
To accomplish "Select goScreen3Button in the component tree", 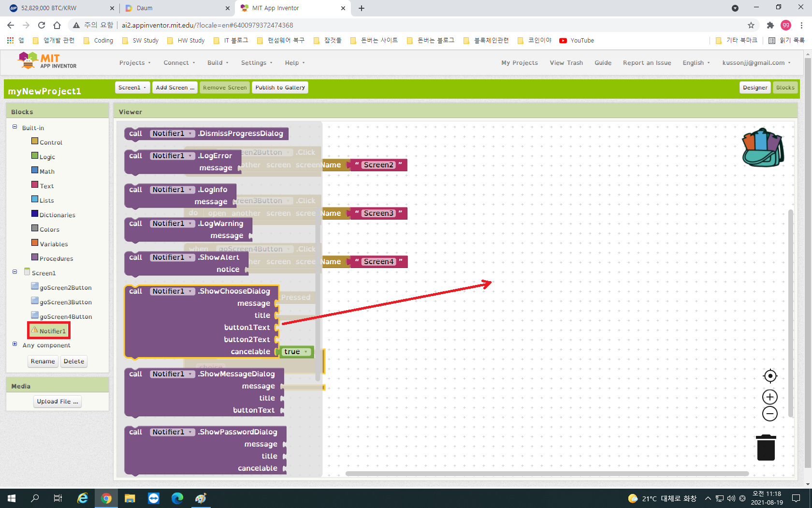I will click(66, 302).
